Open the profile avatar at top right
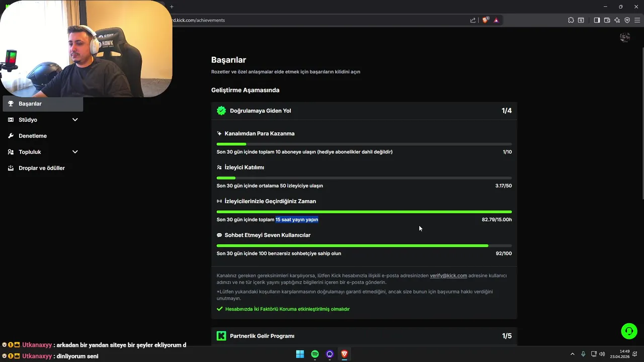This screenshot has height=362, width=644. tap(625, 37)
